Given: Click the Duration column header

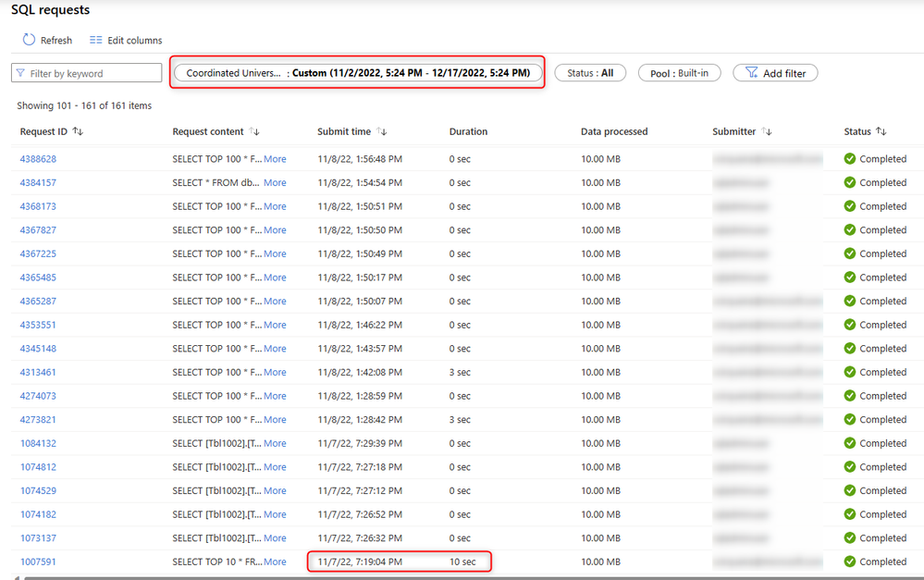Looking at the screenshot, I should point(469,131).
